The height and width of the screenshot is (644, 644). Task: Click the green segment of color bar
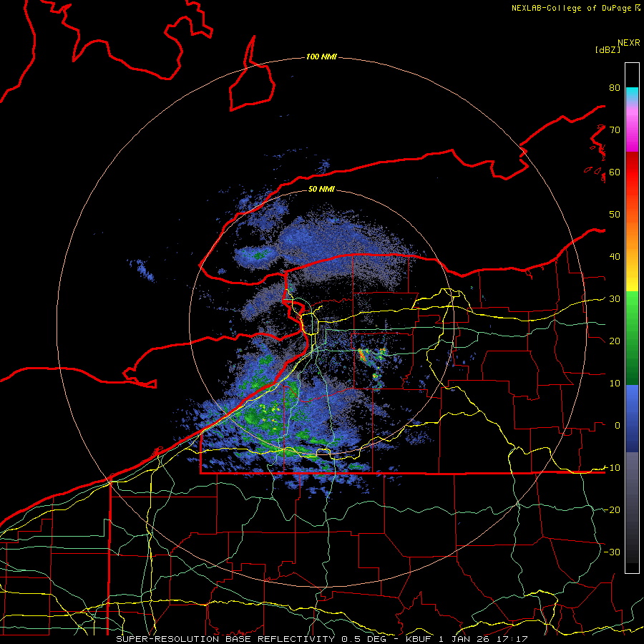click(632, 338)
